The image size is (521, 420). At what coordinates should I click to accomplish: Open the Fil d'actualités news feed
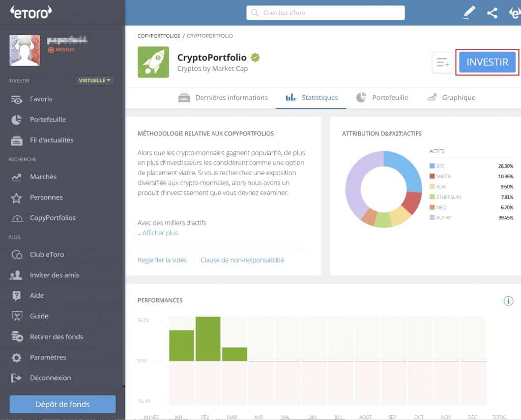pos(50,140)
